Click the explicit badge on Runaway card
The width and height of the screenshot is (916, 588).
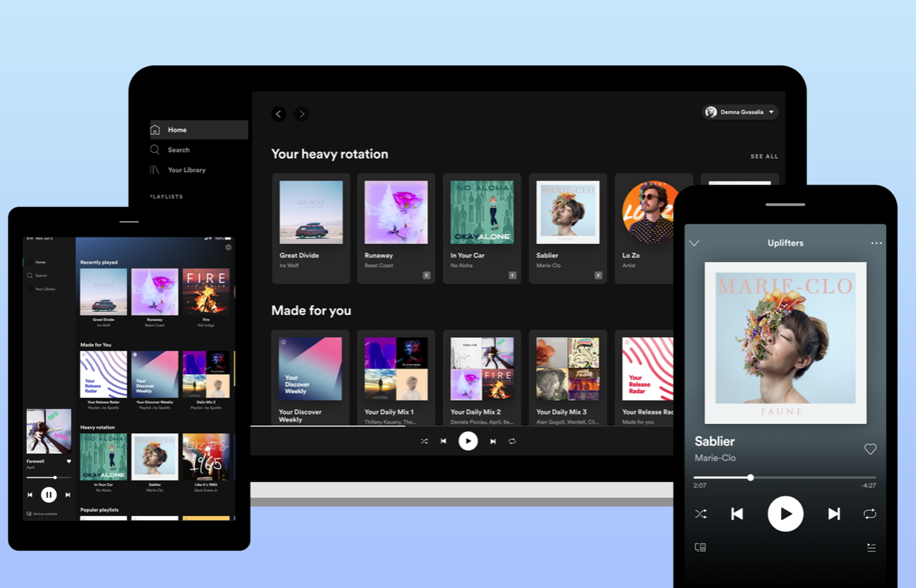coord(426,275)
